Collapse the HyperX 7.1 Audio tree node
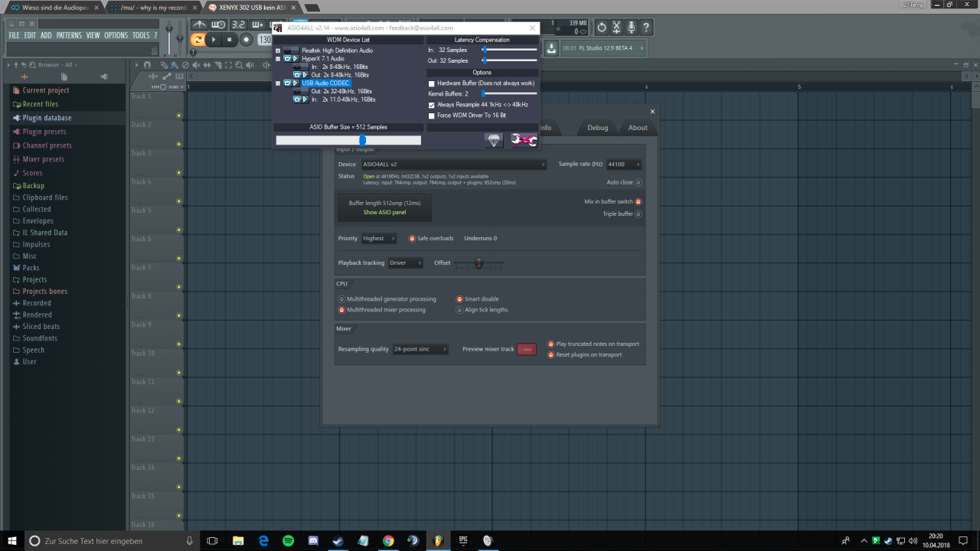Image resolution: width=980 pixels, height=551 pixels. [x=278, y=58]
